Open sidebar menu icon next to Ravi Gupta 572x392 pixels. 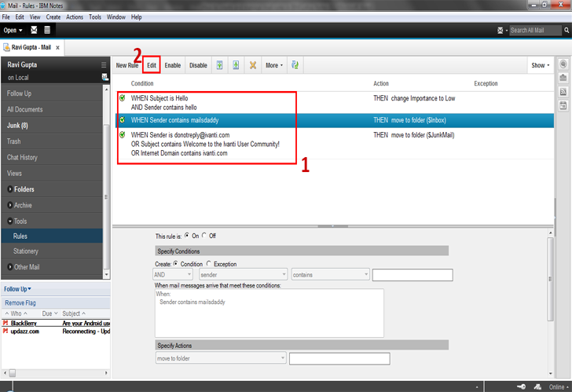tap(104, 64)
